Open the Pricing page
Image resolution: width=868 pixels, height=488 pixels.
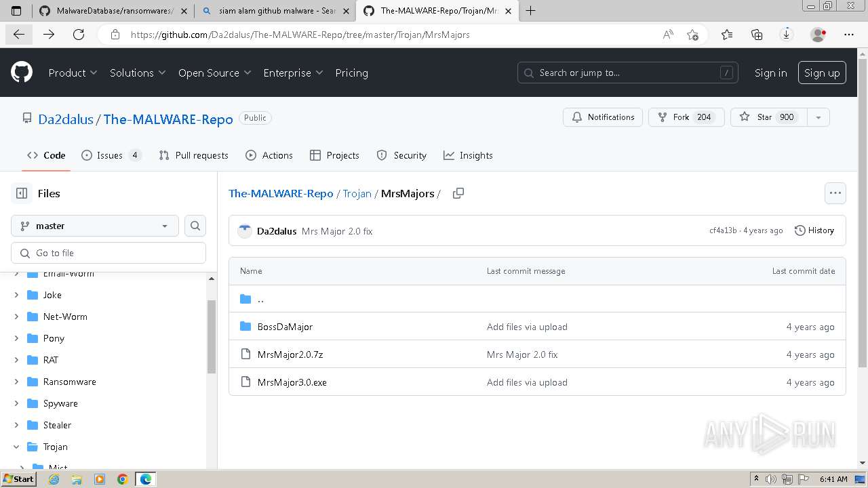(351, 73)
